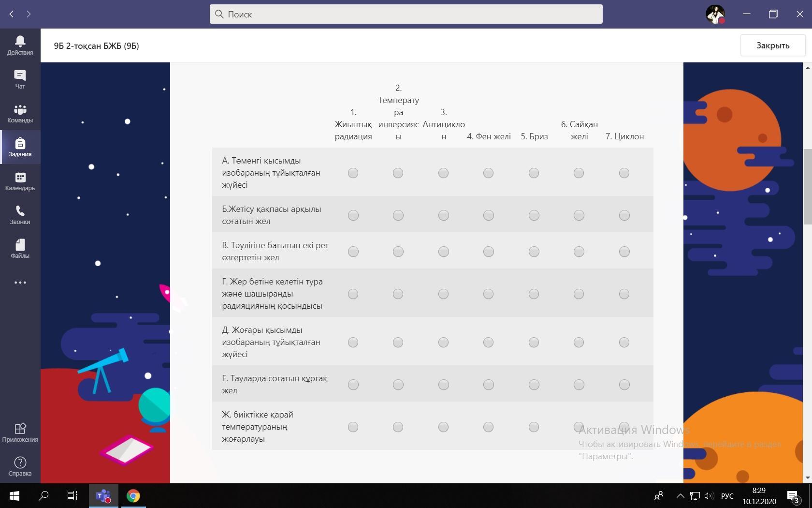Click the scrollbar up arrow
This screenshot has height=508, width=812.
pyautogui.click(x=807, y=67)
